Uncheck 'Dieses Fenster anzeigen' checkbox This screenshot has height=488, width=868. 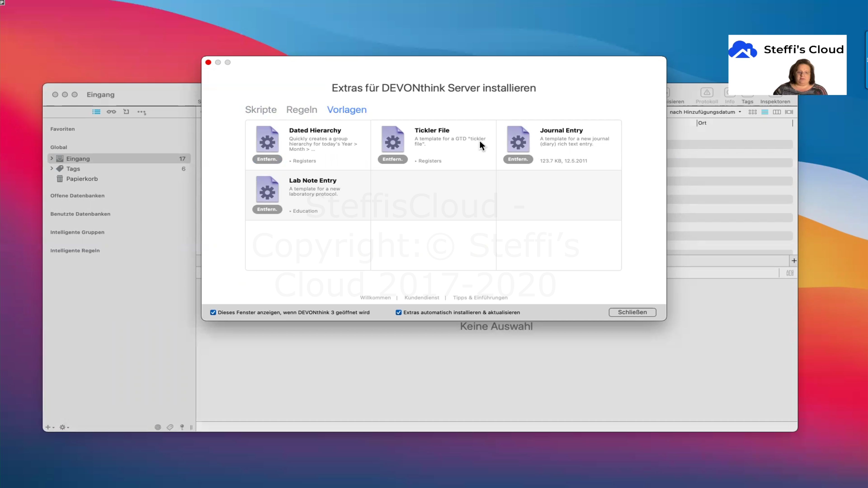pyautogui.click(x=213, y=312)
